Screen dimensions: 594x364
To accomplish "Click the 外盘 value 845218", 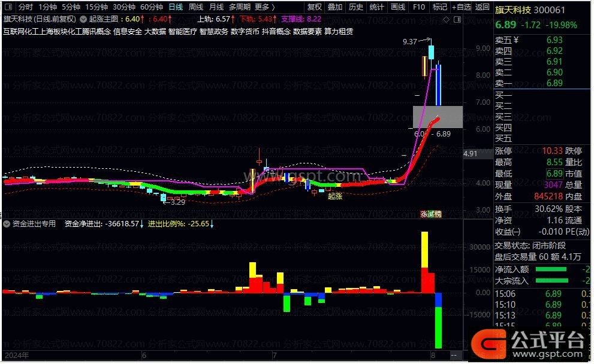I will pyautogui.click(x=548, y=196).
